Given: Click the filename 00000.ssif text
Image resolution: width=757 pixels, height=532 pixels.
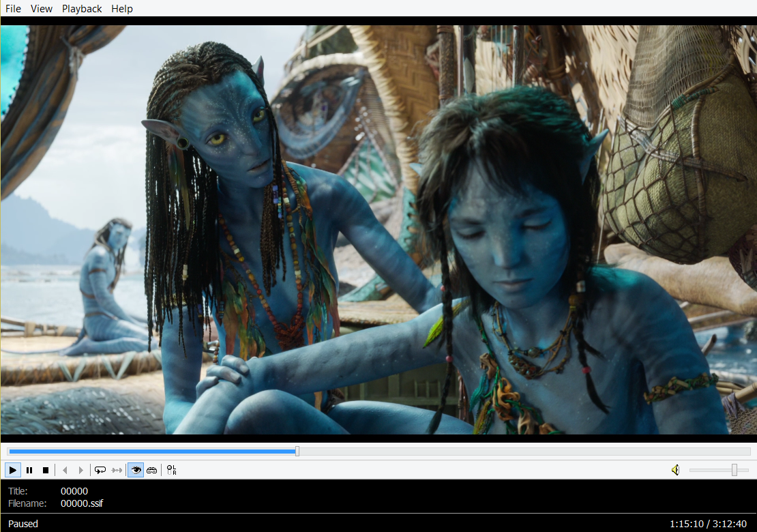Looking at the screenshot, I should [x=82, y=503].
